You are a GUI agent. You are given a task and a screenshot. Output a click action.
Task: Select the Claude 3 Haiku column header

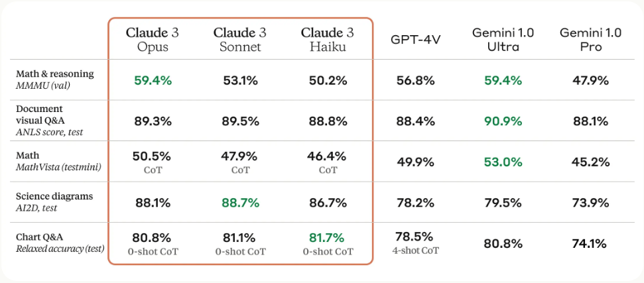pos(327,39)
